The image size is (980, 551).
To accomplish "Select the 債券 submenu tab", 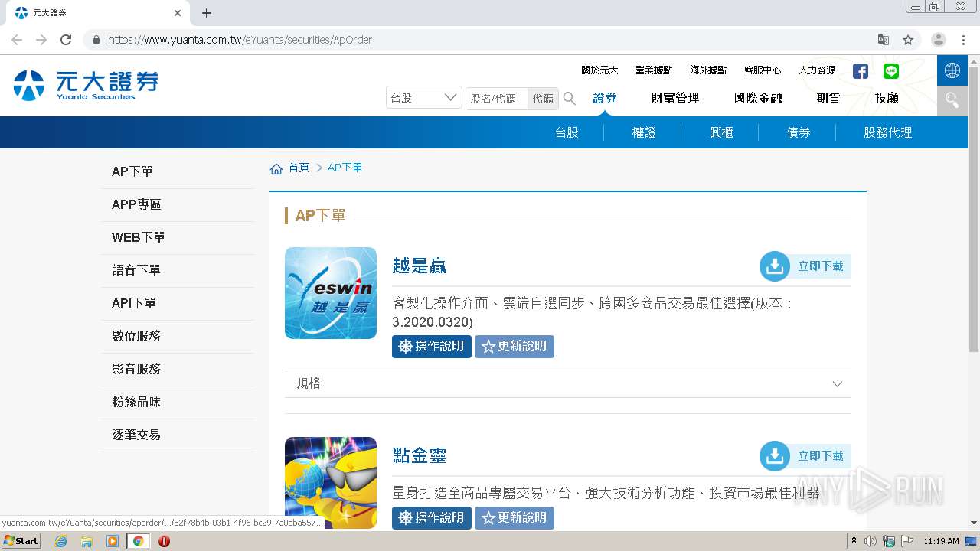I will pos(799,132).
